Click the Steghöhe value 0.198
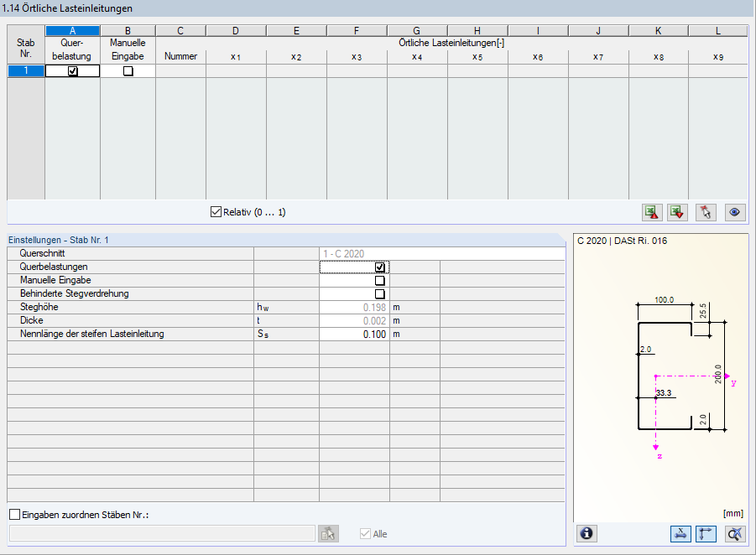 point(354,308)
